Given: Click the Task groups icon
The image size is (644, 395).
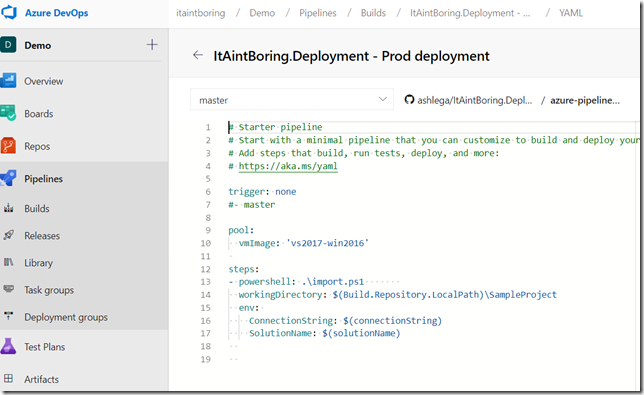Looking at the screenshot, I should 9,289.
